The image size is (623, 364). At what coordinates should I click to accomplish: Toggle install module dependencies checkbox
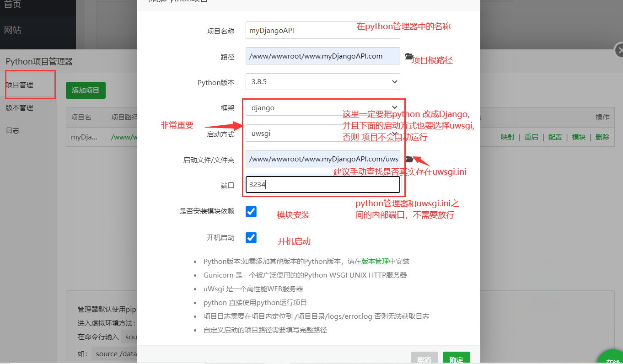click(x=251, y=211)
